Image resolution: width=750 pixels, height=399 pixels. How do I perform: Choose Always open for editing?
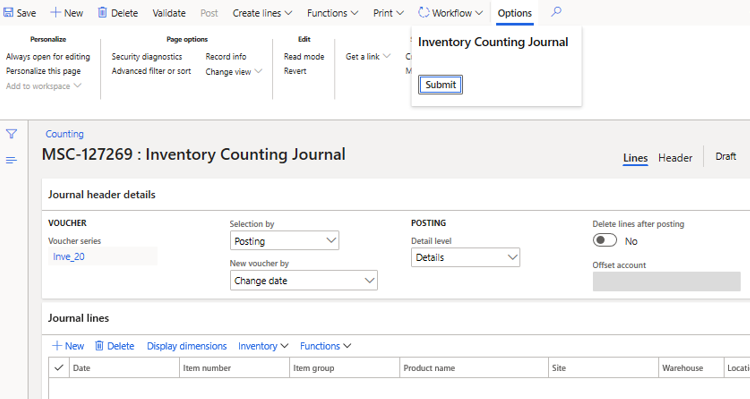click(x=48, y=56)
